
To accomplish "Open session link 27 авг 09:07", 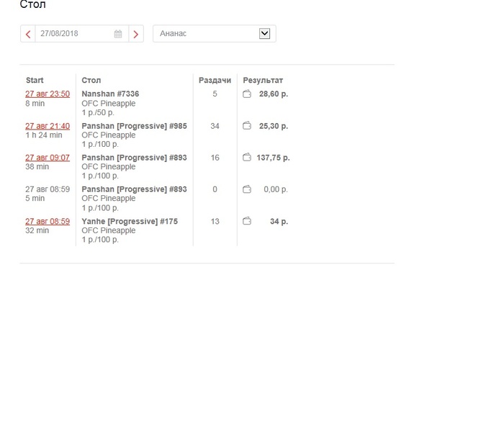I will 48,158.
